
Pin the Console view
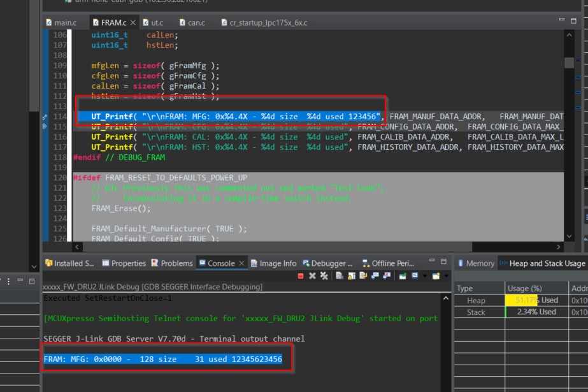click(x=403, y=275)
